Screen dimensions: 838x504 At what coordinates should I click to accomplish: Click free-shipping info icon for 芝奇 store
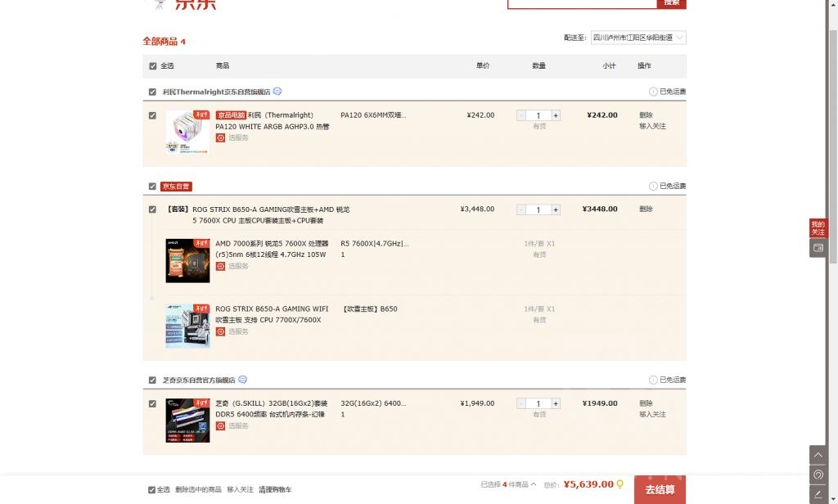pos(653,380)
